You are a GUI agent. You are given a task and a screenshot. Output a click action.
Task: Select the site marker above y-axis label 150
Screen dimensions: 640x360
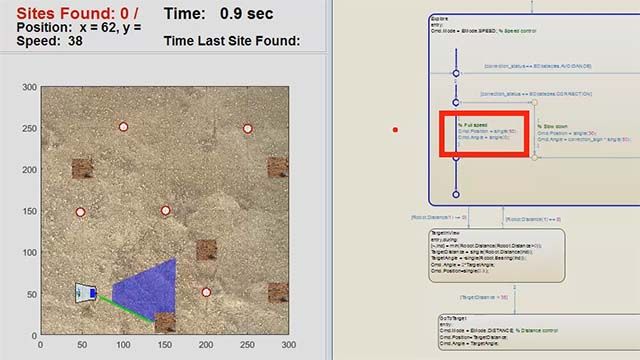tap(80, 212)
